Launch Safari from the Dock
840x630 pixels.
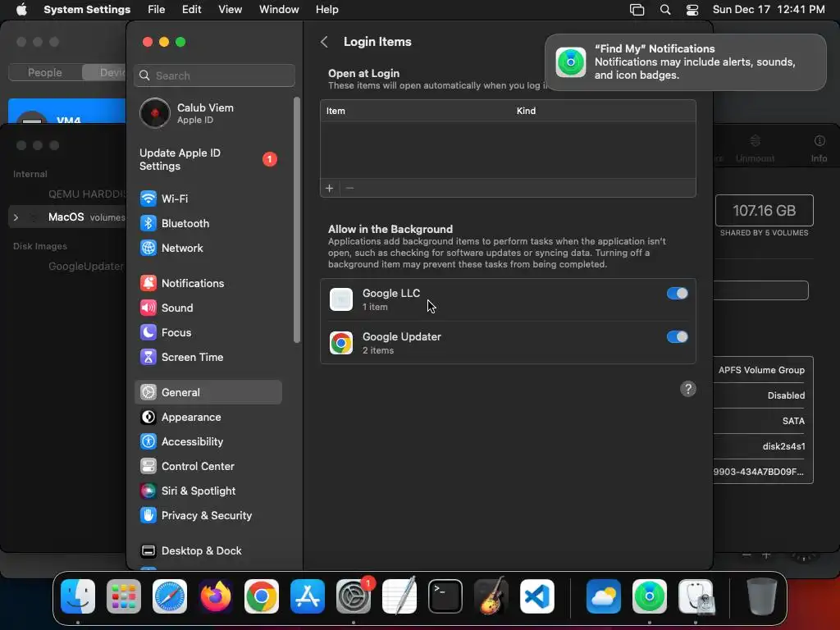[170, 596]
